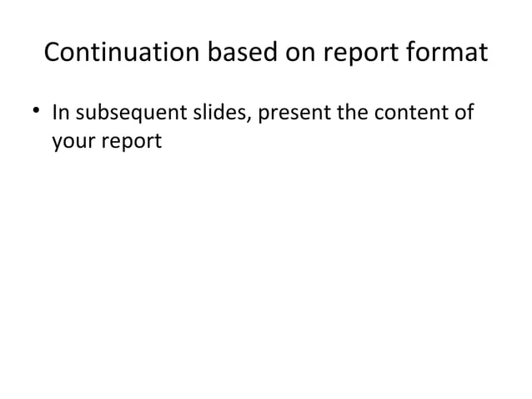Click the word 'present' in the bullet

point(294,114)
